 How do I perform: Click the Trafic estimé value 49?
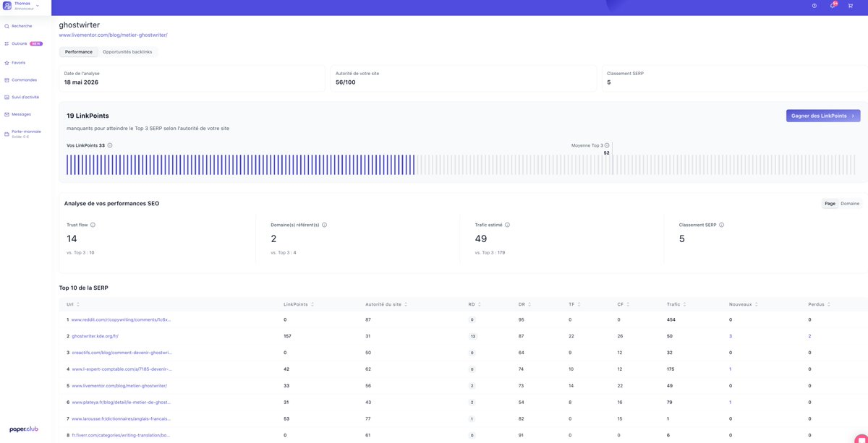[481, 238]
